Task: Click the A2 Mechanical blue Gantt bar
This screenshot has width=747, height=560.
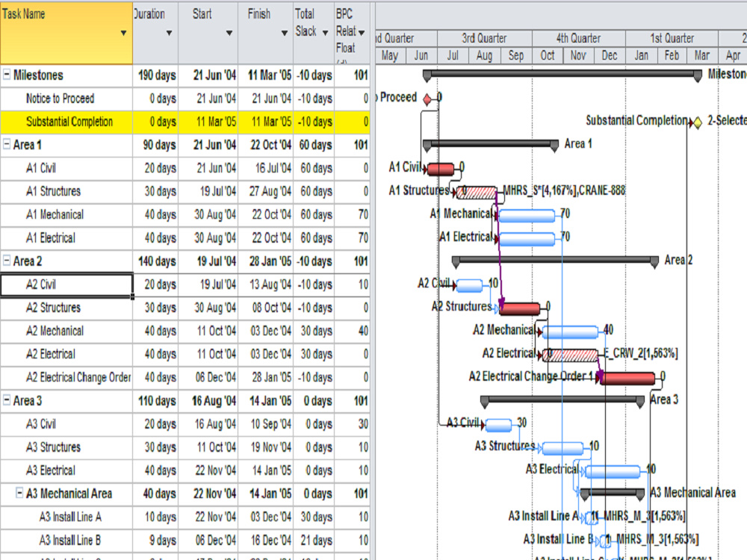Action: point(570,332)
